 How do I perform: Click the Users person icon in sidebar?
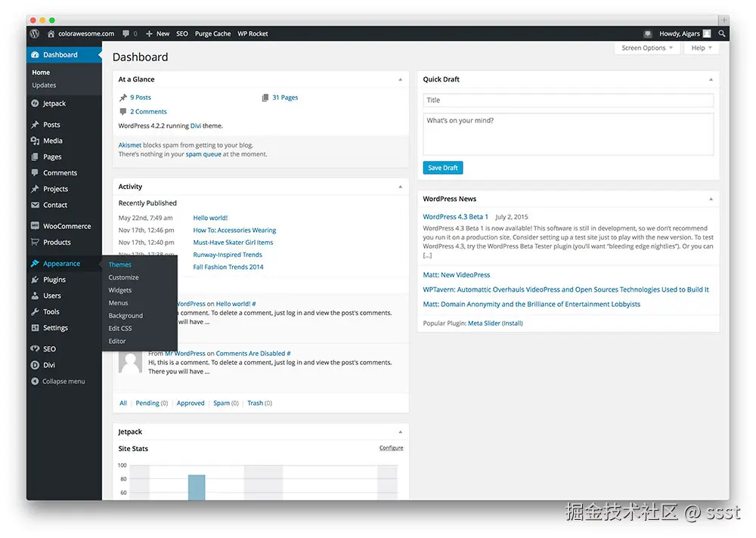pos(35,295)
